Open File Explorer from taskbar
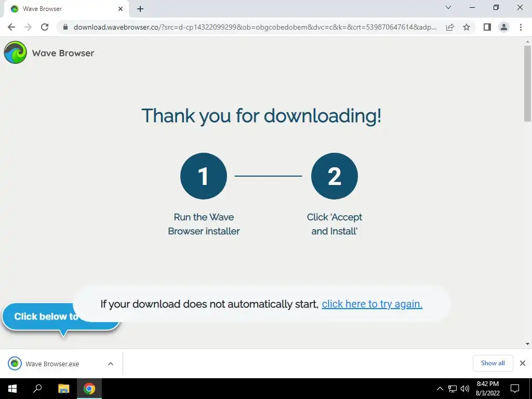 pos(63,389)
